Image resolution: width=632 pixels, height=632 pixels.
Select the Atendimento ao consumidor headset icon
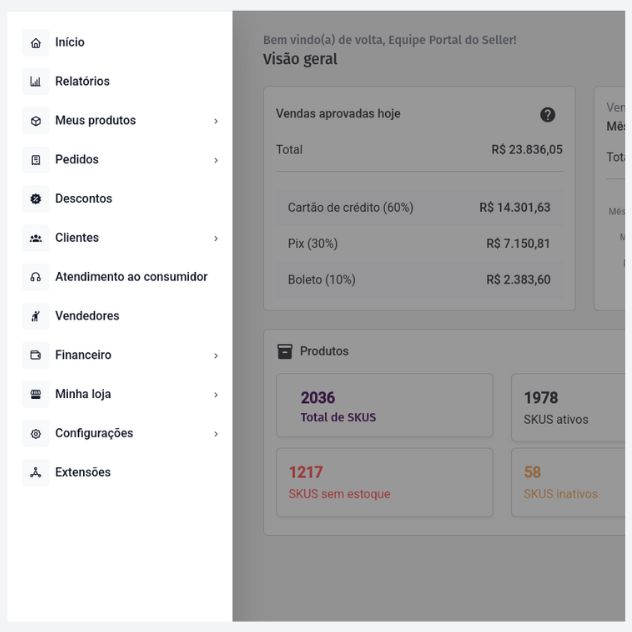[x=36, y=277]
